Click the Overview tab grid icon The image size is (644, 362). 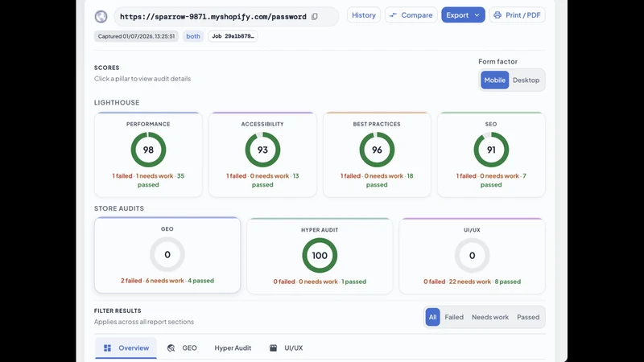click(x=107, y=348)
